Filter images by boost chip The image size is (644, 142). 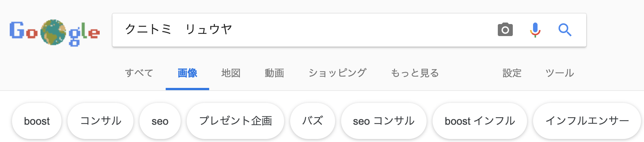tap(37, 121)
